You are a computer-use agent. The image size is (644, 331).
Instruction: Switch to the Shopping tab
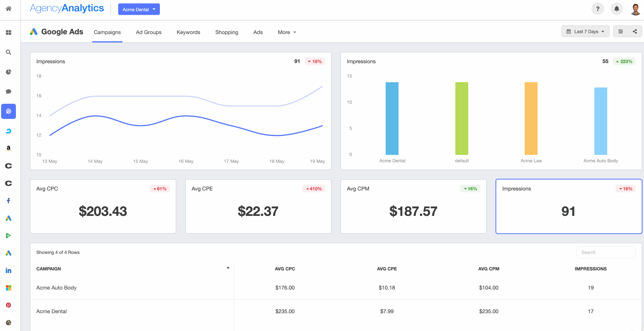point(227,32)
